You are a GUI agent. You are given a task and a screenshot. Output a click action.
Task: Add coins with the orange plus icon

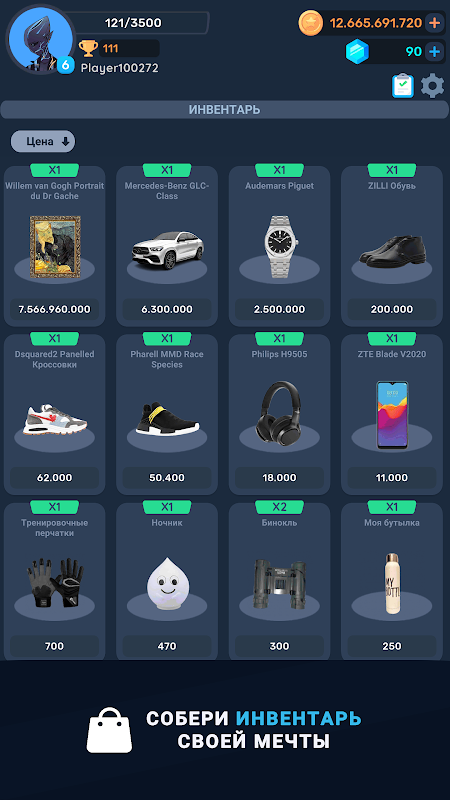(x=434, y=23)
